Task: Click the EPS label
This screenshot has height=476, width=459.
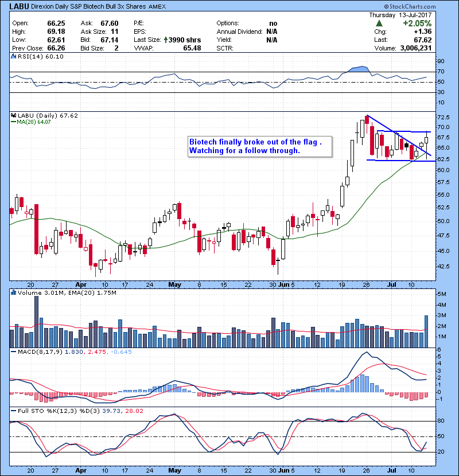Action: pyautogui.click(x=140, y=32)
